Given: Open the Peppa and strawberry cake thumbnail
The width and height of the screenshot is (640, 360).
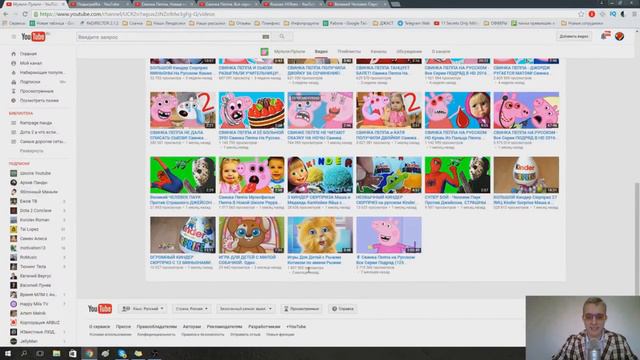Looking at the screenshot, I should [251, 110].
